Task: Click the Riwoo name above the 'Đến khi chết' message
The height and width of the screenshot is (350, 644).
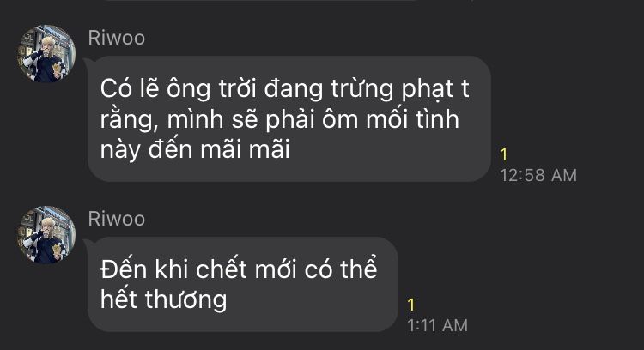Action: pos(117,219)
